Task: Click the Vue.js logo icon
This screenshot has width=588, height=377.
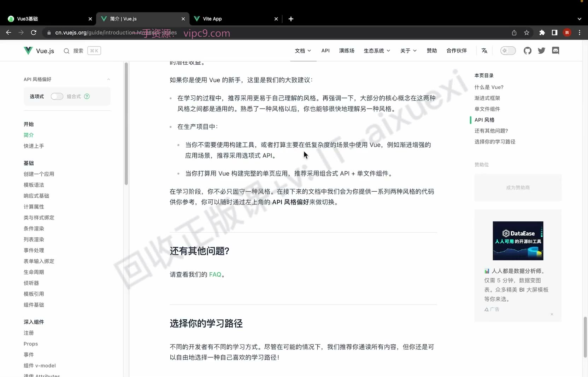Action: pos(28,51)
